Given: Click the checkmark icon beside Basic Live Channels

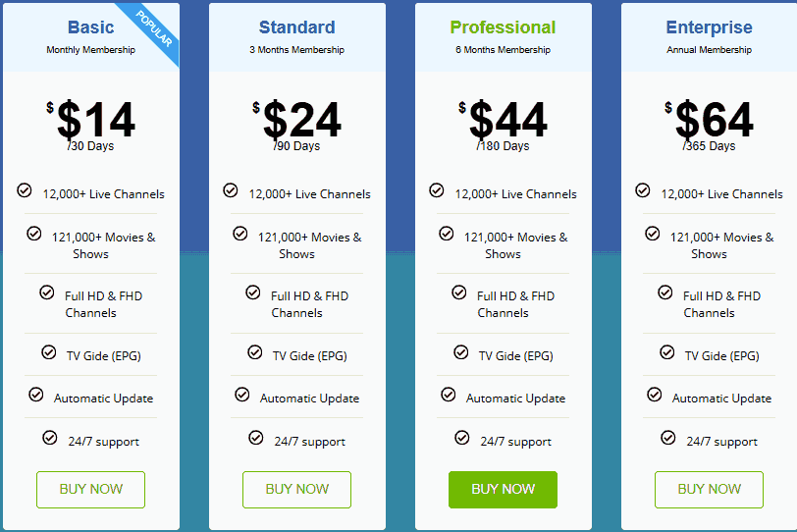Looking at the screenshot, I should (25, 190).
